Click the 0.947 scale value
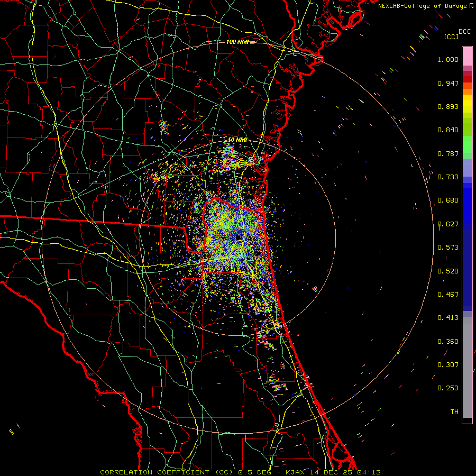 coord(448,83)
